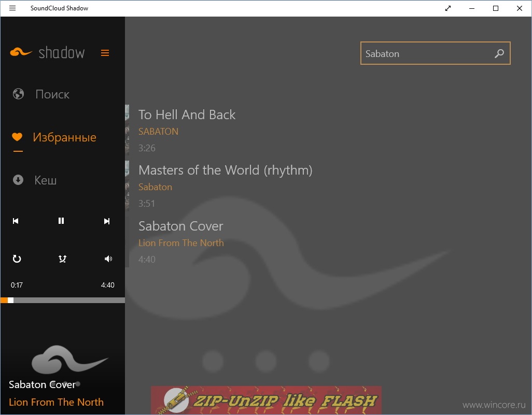Click the elapsed time 0:17

(x=17, y=285)
